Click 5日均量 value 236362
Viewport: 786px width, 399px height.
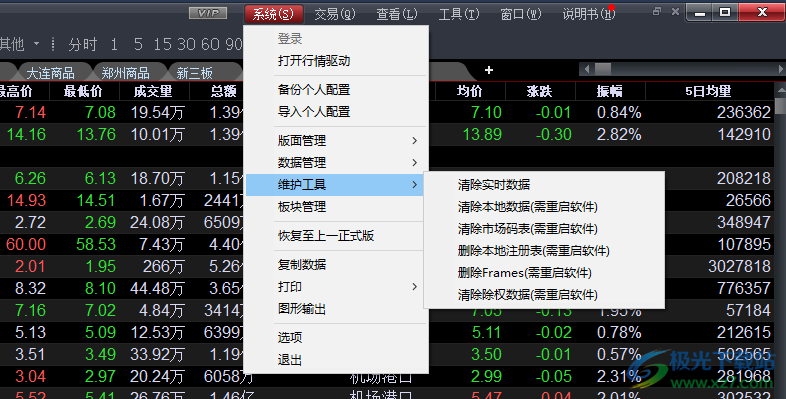tap(744, 112)
